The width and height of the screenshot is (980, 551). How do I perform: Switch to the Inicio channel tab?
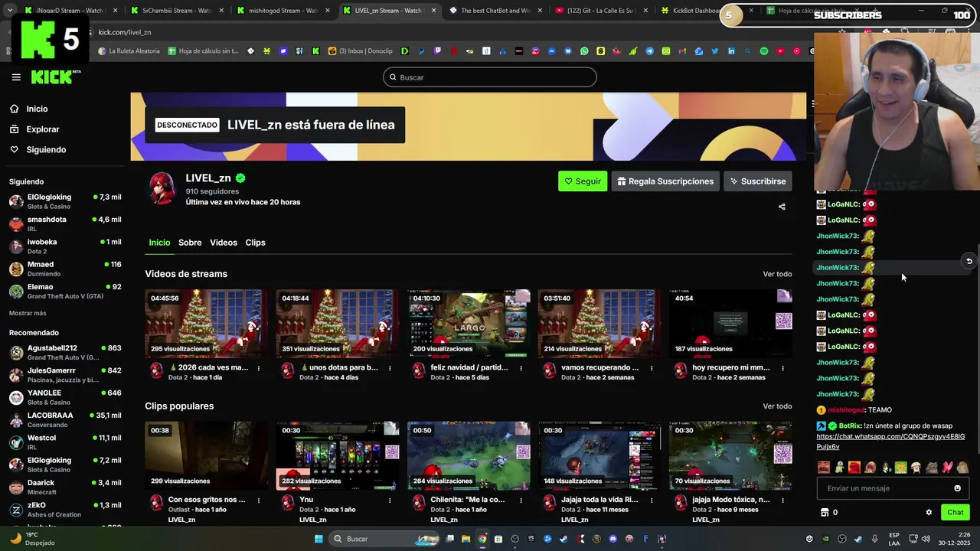159,243
